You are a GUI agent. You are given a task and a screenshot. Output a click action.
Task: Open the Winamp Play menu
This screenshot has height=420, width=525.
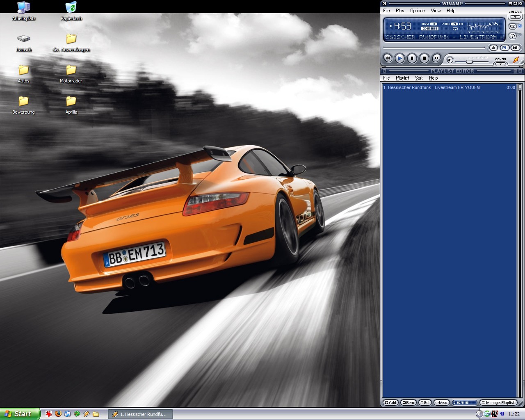400,11
